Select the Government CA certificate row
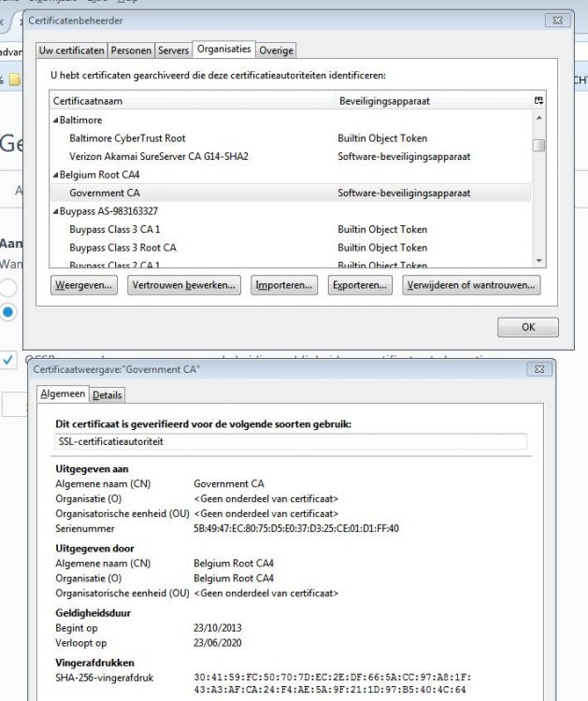The width and height of the screenshot is (588, 701). (x=290, y=193)
